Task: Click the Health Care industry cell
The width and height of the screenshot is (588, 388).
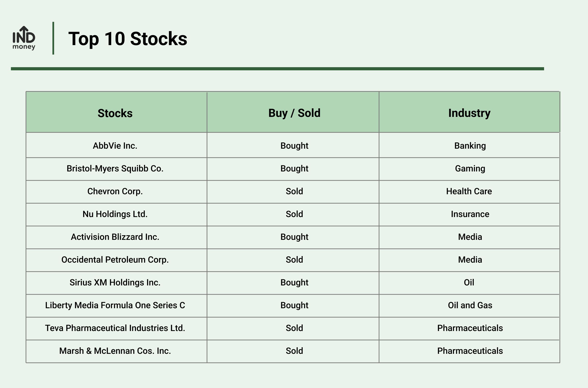Action: [x=469, y=191]
